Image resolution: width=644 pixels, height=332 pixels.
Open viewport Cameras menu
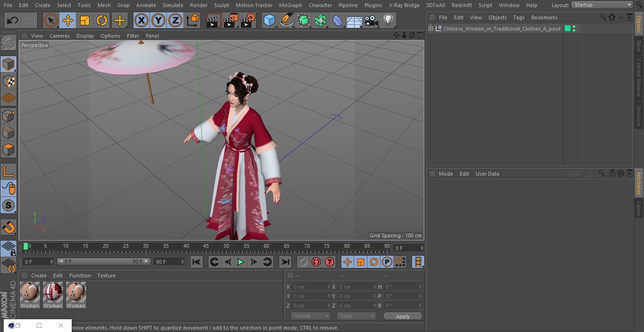tap(60, 36)
